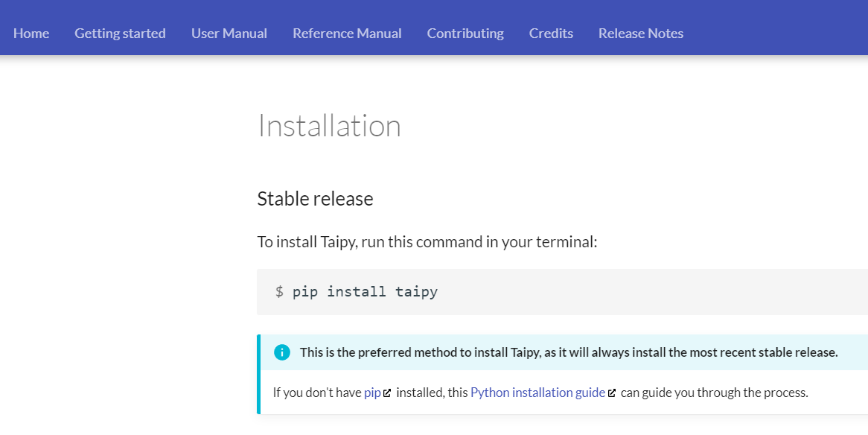Click the external-link icon after Python installation guide
The image size is (868, 435).
coord(612,392)
